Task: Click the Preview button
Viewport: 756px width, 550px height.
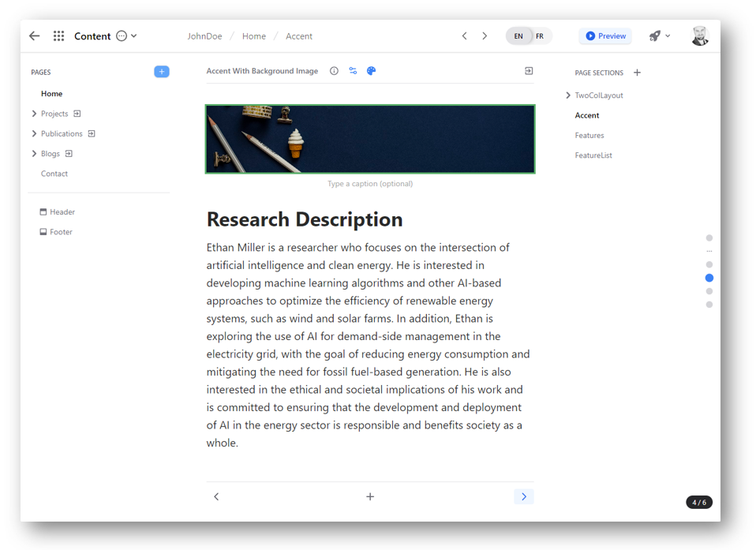Action: [605, 36]
